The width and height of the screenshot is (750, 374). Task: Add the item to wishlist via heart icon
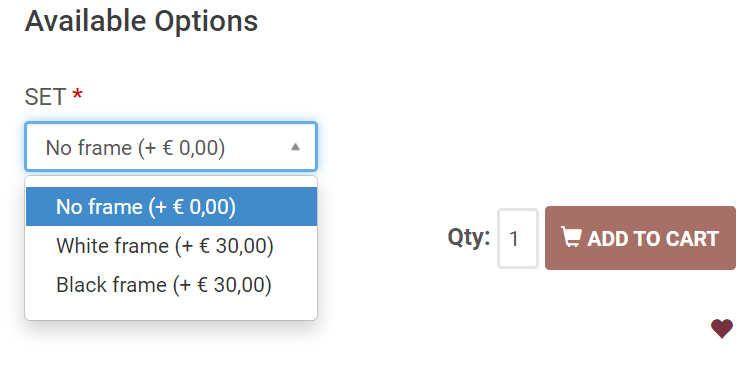pyautogui.click(x=721, y=329)
